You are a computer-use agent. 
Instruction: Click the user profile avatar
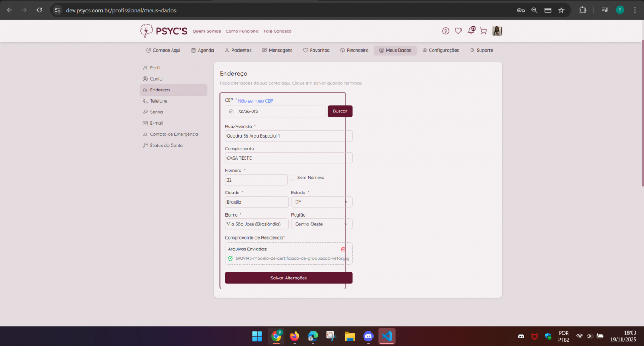pyautogui.click(x=497, y=31)
